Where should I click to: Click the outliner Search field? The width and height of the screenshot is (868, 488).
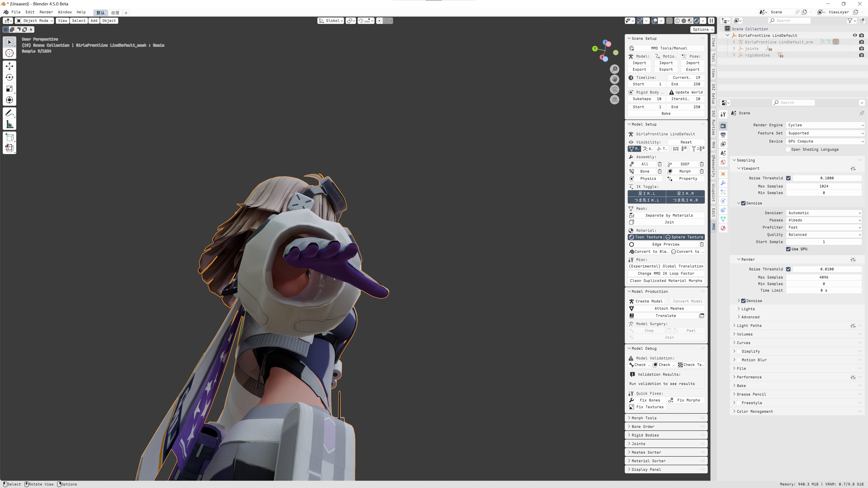[x=789, y=21]
